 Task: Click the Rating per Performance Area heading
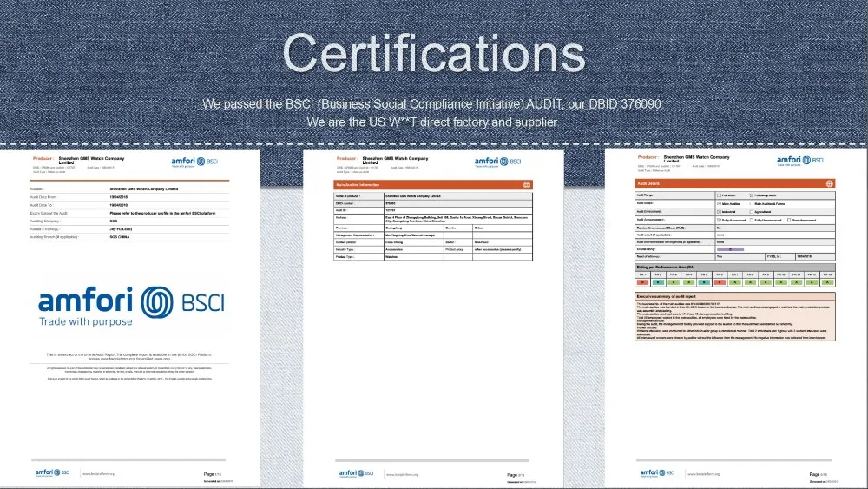(666, 268)
